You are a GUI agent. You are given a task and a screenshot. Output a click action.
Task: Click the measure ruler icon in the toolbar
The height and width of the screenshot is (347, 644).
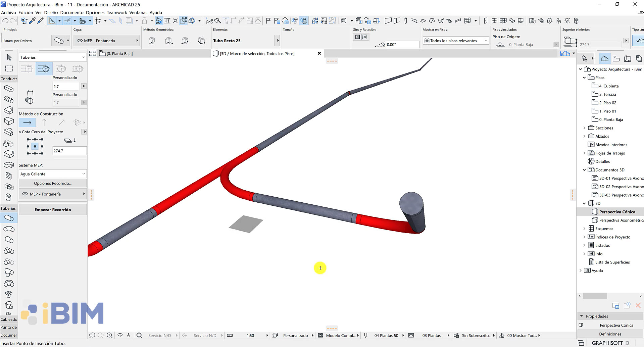(x=167, y=20)
